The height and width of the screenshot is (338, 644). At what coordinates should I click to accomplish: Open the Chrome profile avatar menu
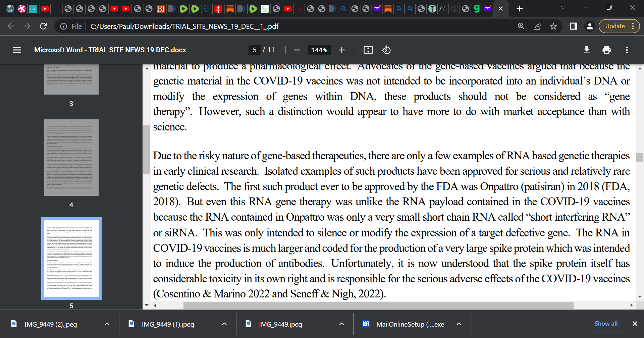[589, 26]
